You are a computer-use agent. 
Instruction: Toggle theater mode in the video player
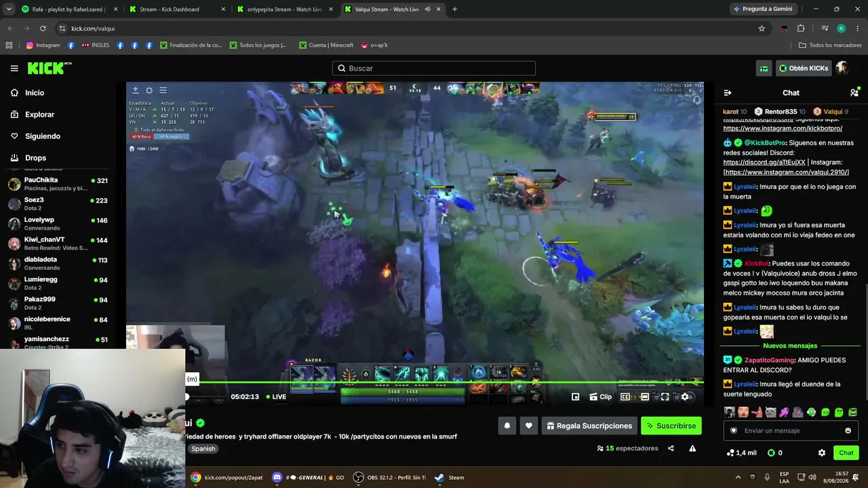645,397
